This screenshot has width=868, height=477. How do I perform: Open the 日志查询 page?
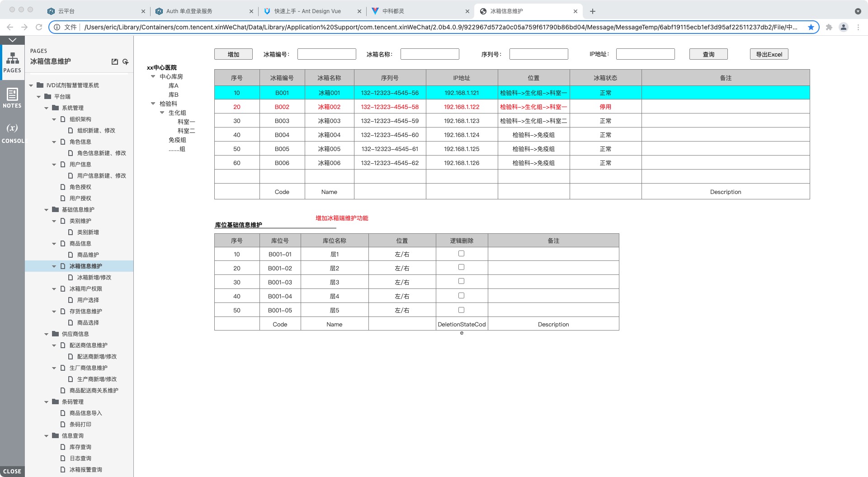(x=80, y=458)
